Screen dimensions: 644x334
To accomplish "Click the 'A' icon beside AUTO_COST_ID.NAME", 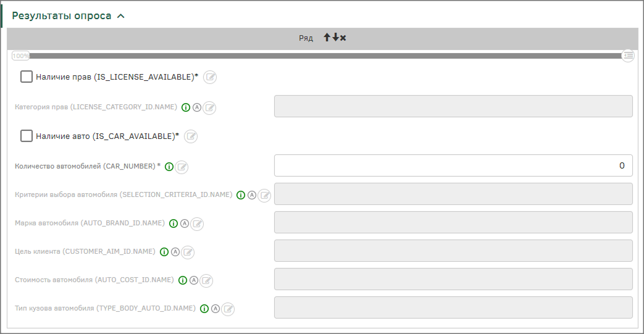I will tap(194, 280).
